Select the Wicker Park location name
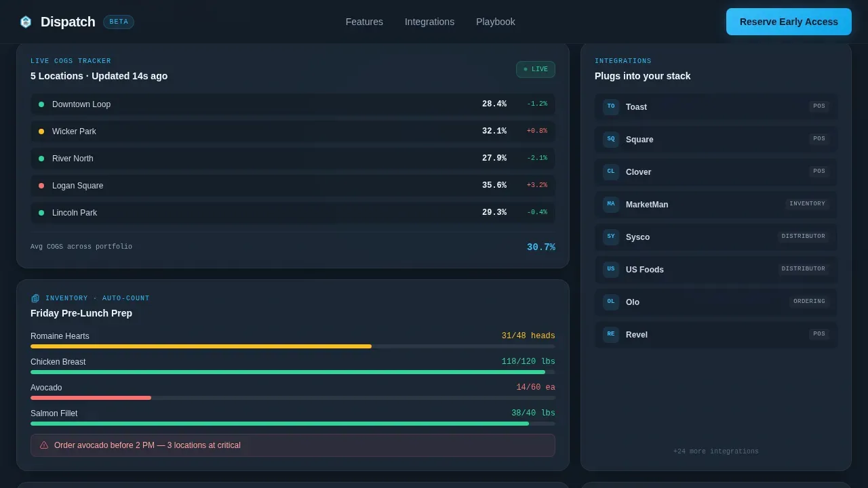 [x=74, y=131]
